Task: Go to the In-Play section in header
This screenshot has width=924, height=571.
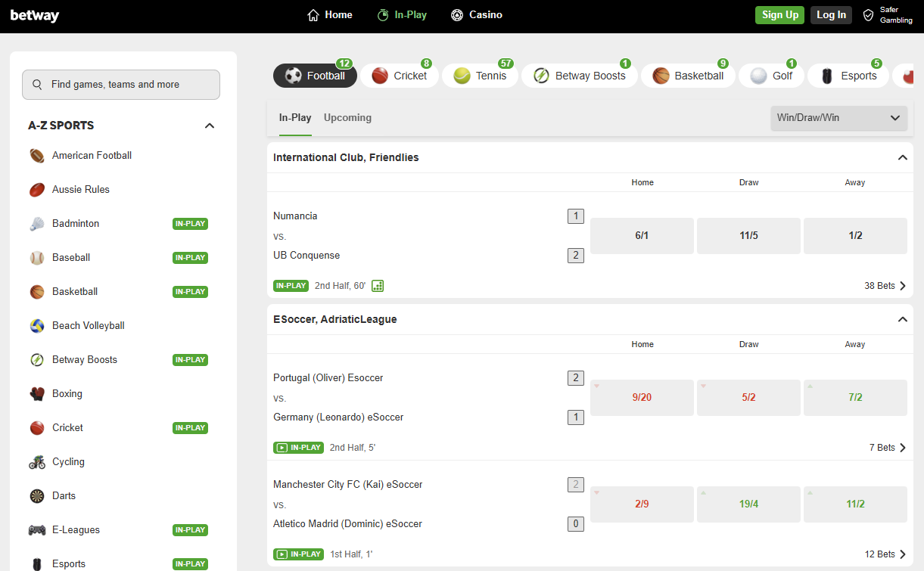Action: pos(402,15)
